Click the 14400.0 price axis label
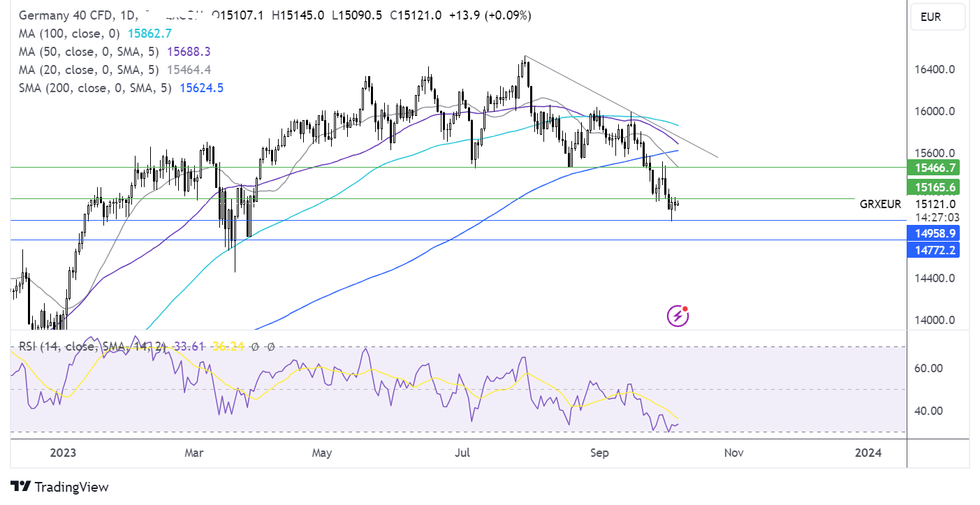This screenshot has width=980, height=505. 935,279
